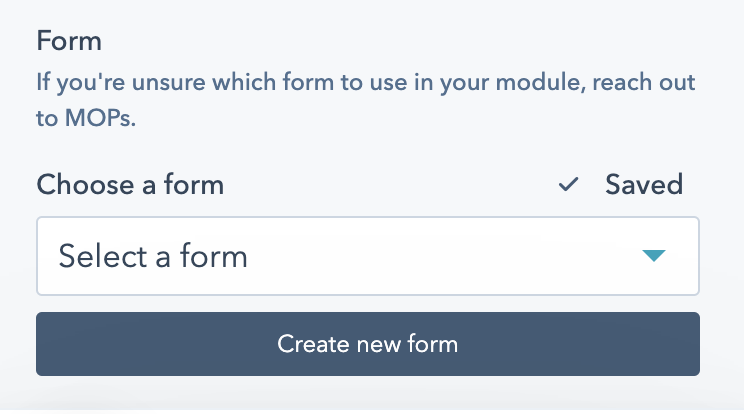Click the downward arrow to list forms
Screen dimensions: 744x414
point(653,256)
